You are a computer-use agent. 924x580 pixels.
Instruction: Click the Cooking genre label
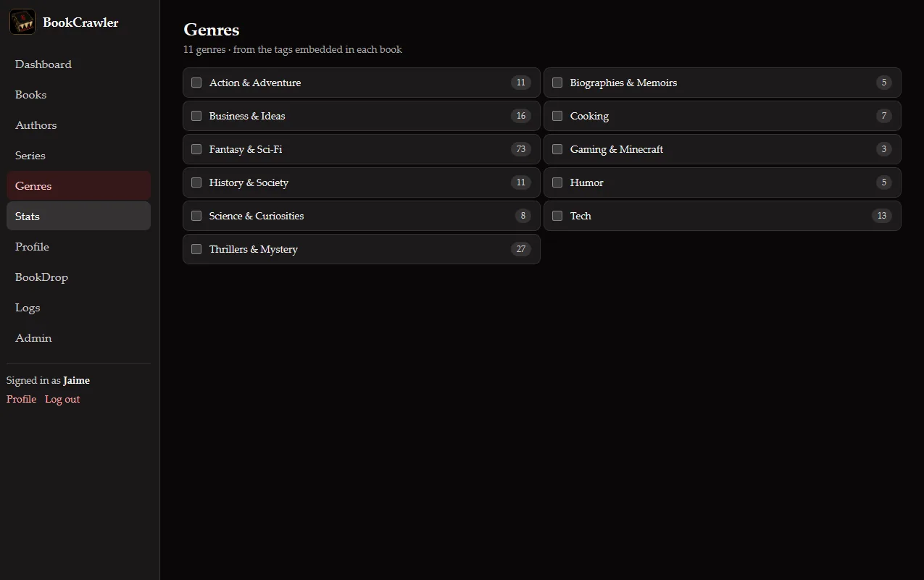coord(589,116)
